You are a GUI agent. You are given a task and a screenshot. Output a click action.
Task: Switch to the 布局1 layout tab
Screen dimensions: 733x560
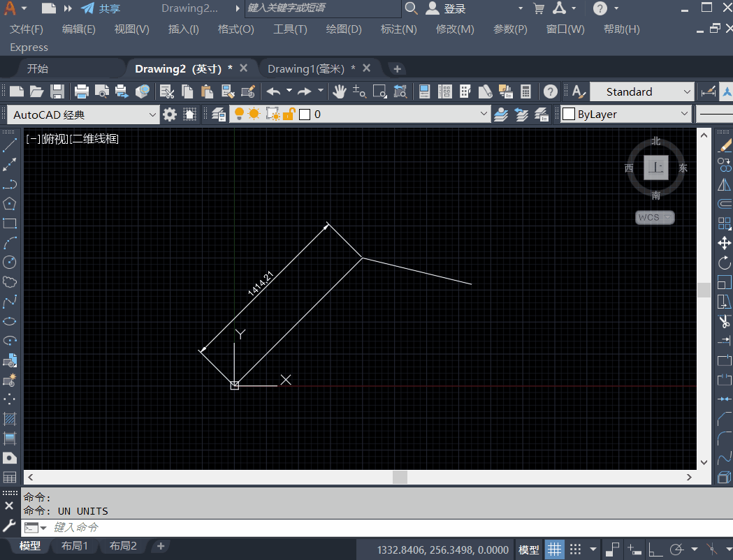[x=74, y=545]
